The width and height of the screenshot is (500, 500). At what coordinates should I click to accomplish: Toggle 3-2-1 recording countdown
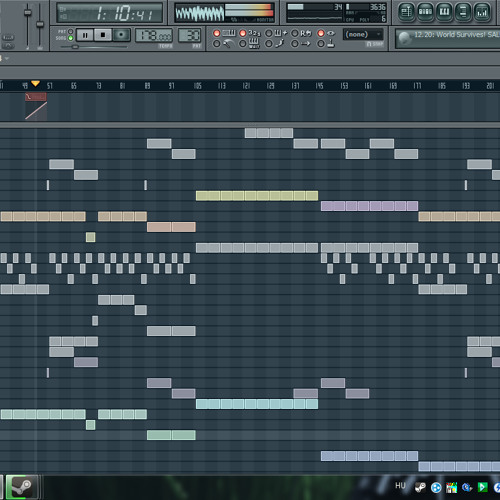point(251,33)
